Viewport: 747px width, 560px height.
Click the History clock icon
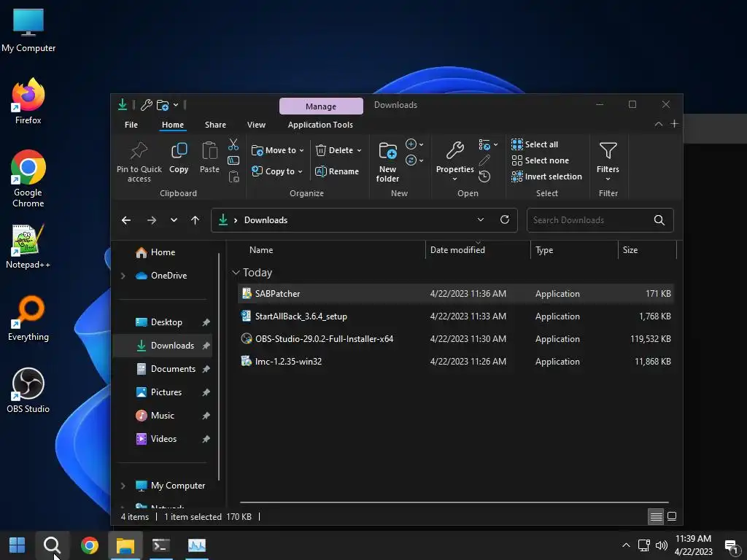(484, 176)
